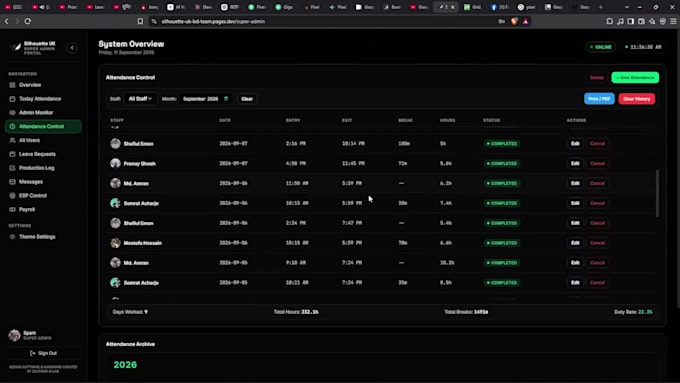
Task: Click the calendar icon in the Month field
Action: (226, 99)
